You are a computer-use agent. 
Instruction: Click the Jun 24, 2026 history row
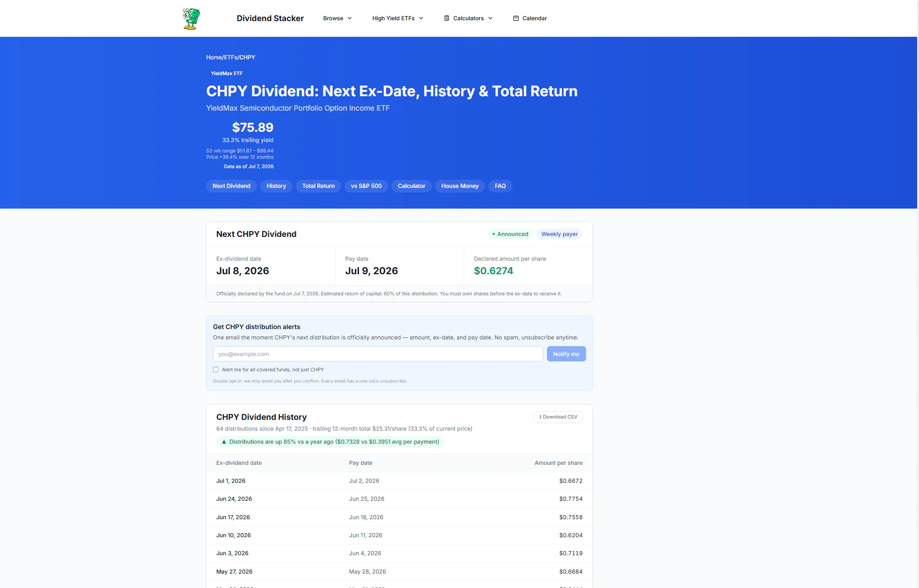click(399, 499)
